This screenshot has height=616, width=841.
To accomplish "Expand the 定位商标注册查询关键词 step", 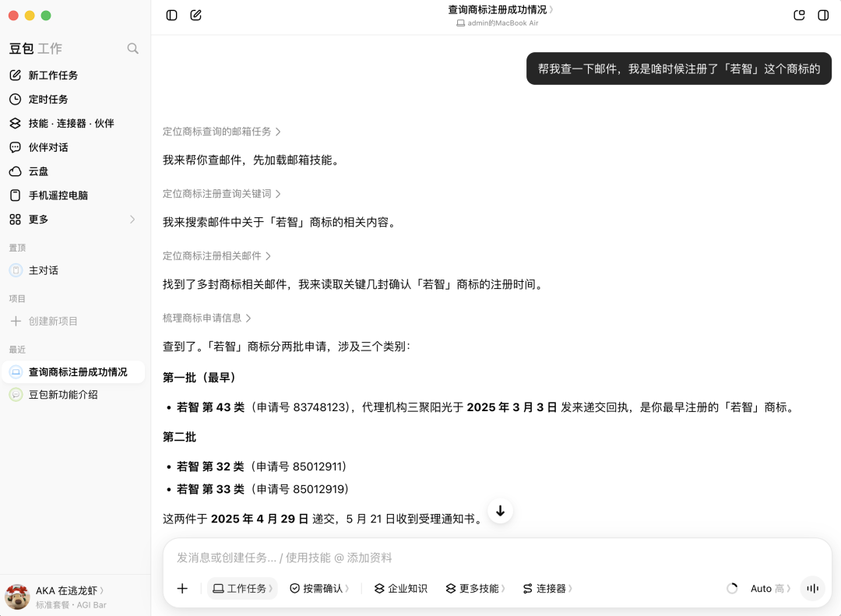I will 221,194.
